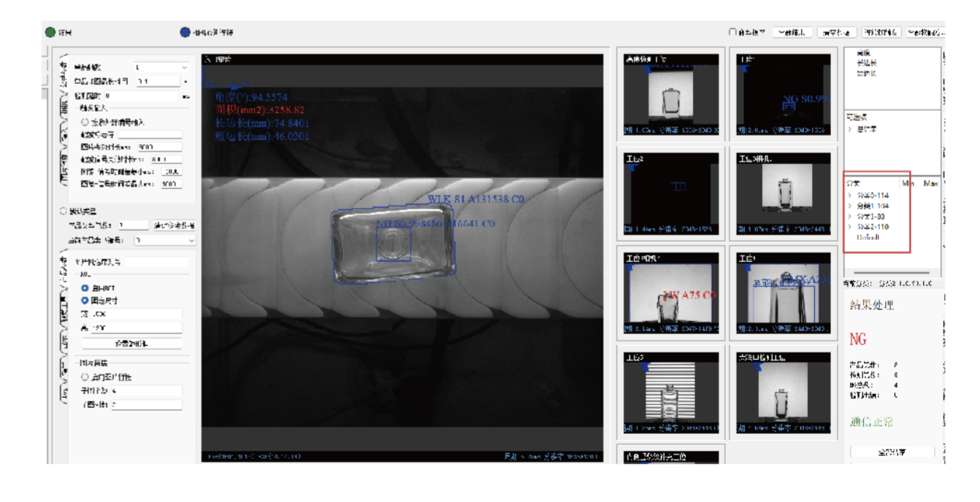Select the radio button directly above 固定尺寸
This screenshot has height=502, width=980.
tap(85, 288)
